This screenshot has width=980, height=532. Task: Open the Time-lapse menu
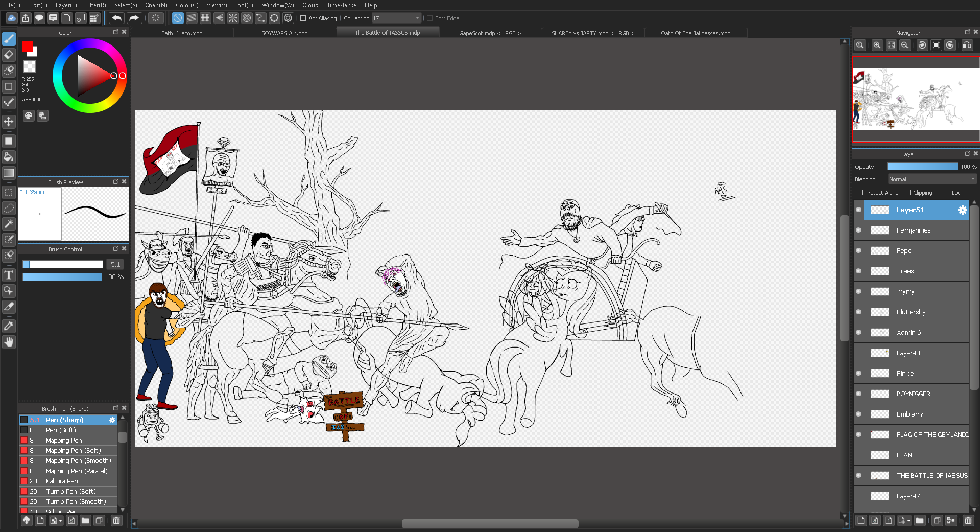(x=341, y=5)
